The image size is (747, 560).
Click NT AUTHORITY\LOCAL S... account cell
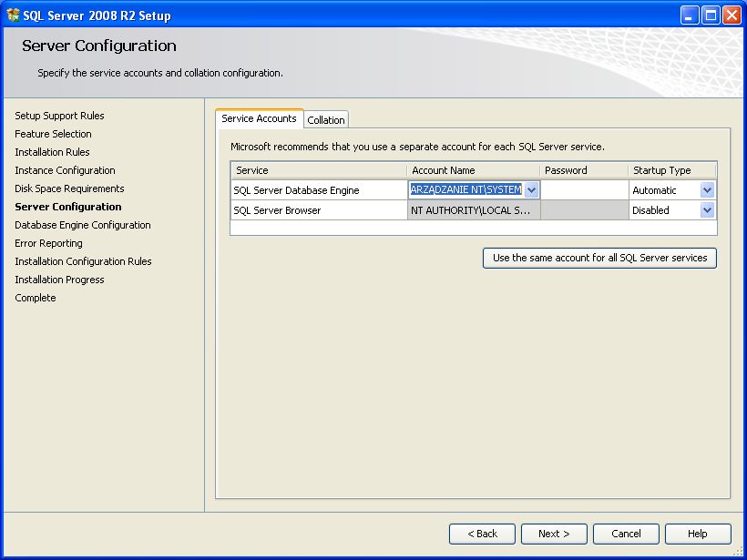pyautogui.click(x=474, y=210)
